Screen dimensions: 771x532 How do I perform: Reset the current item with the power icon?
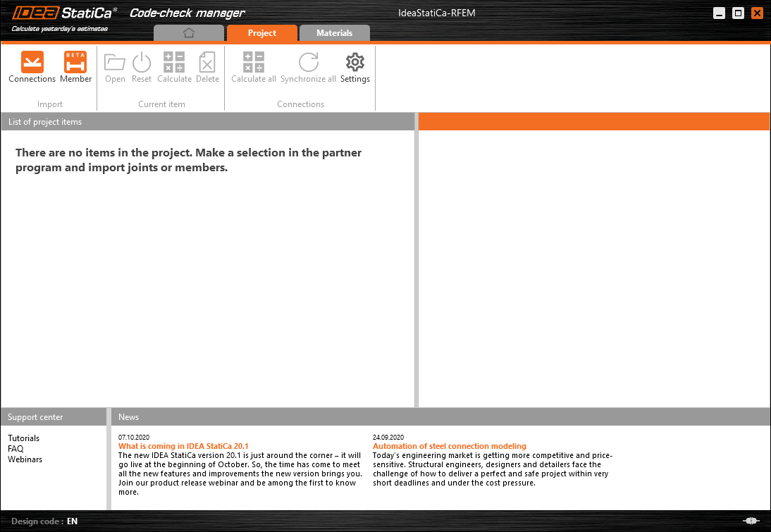(142, 67)
